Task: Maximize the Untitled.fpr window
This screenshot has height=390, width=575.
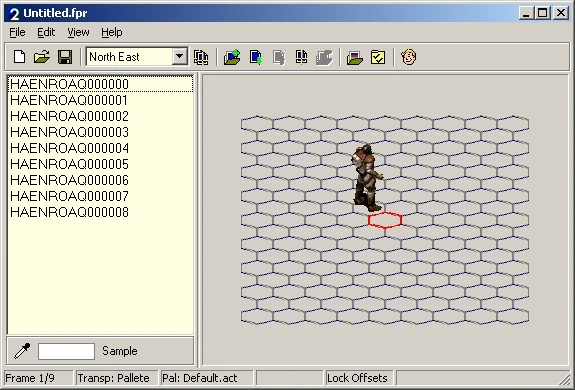Action: point(542,13)
